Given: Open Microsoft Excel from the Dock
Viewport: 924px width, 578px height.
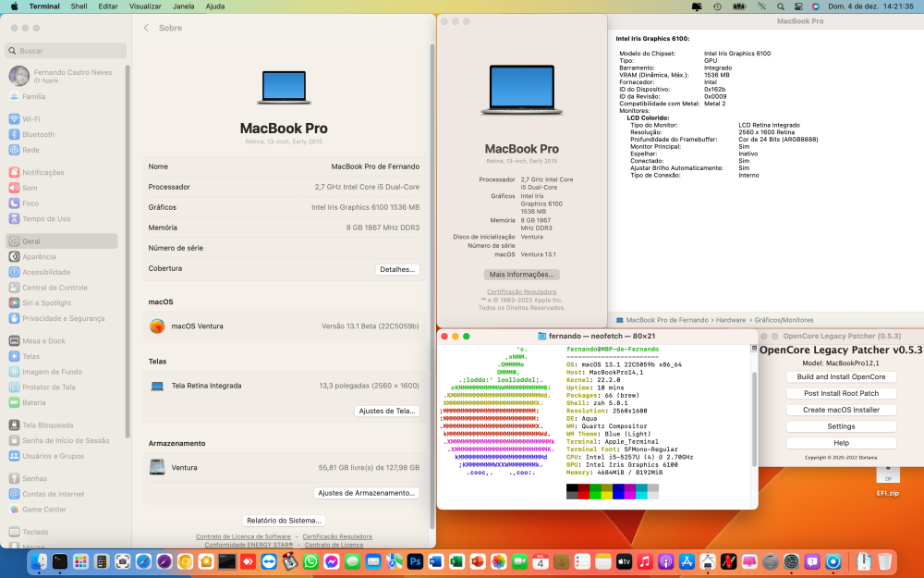Looking at the screenshot, I should click(456, 561).
